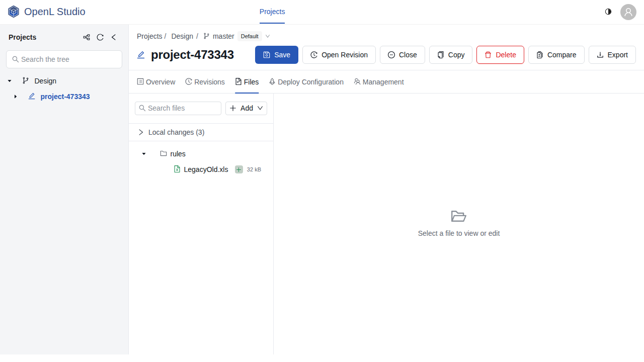
Task: Focus the Search the tree field
Action: click(64, 59)
